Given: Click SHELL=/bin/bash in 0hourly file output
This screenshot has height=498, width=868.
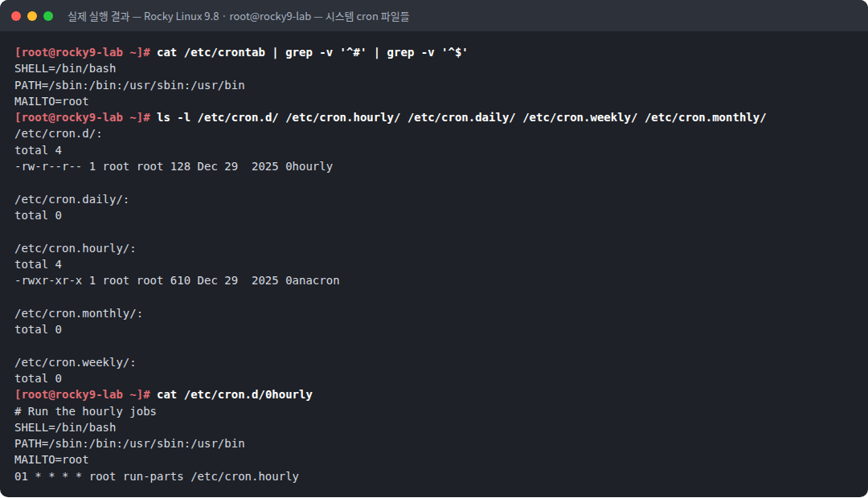Looking at the screenshot, I should (65, 428).
